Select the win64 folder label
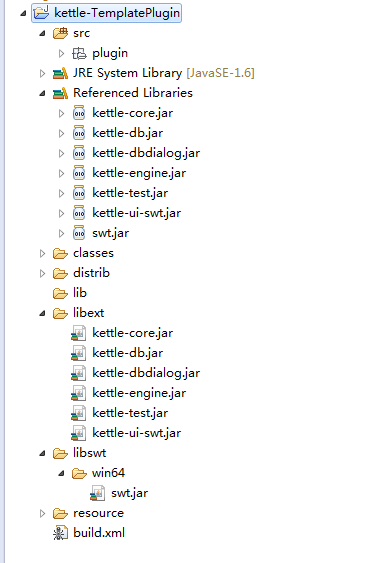 108,473
